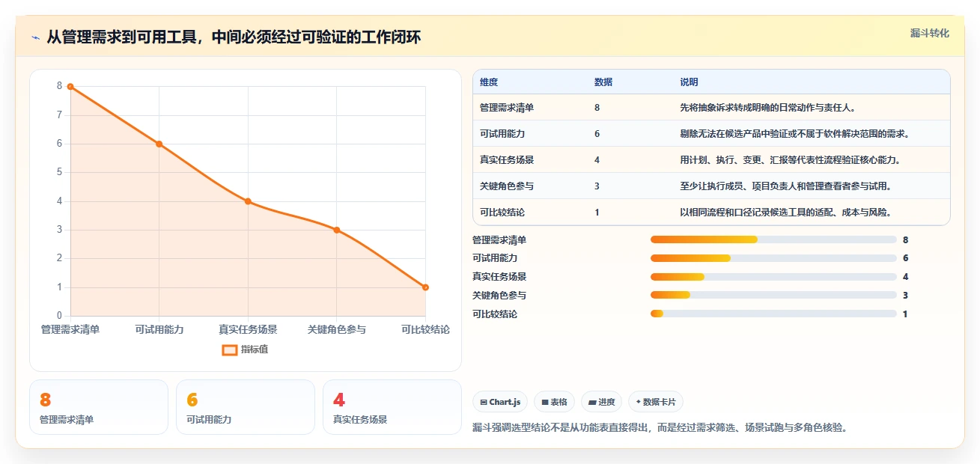
Task: Click the 可比较结论 label on chart x-axis
Action: click(425, 329)
